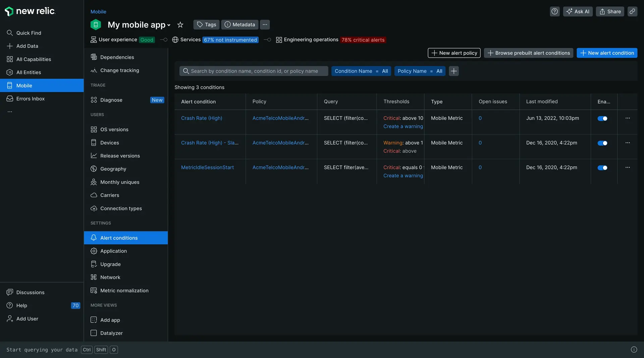Viewport: 644px width, 358px height.
Task: Click the new relic logo
Action: click(x=30, y=11)
